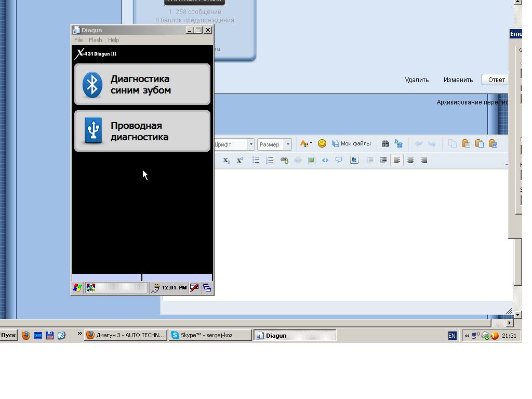This screenshot has height=399, width=532.
Task: Click the Ответ button
Action: click(496, 79)
